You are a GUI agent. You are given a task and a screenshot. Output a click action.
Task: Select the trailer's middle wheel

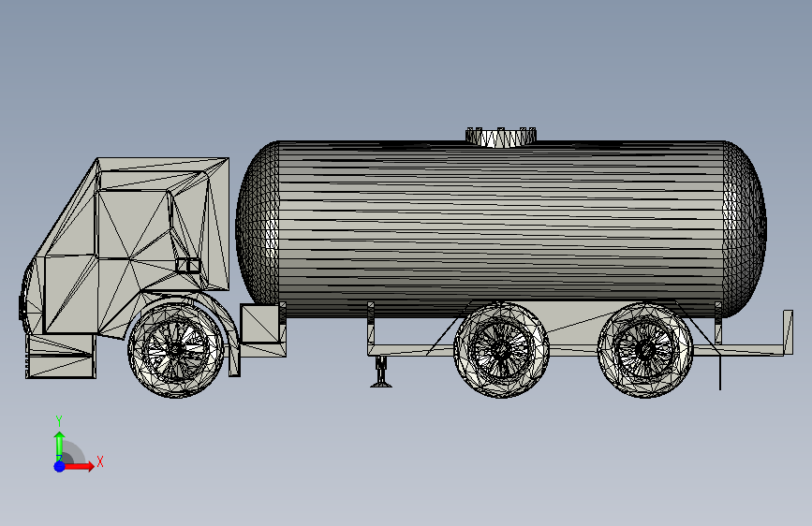pos(501,350)
